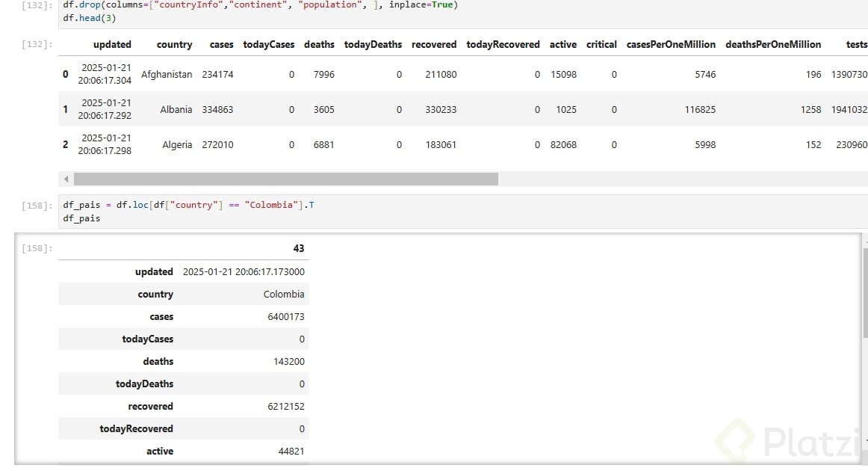Click cases value 272010

[217, 144]
